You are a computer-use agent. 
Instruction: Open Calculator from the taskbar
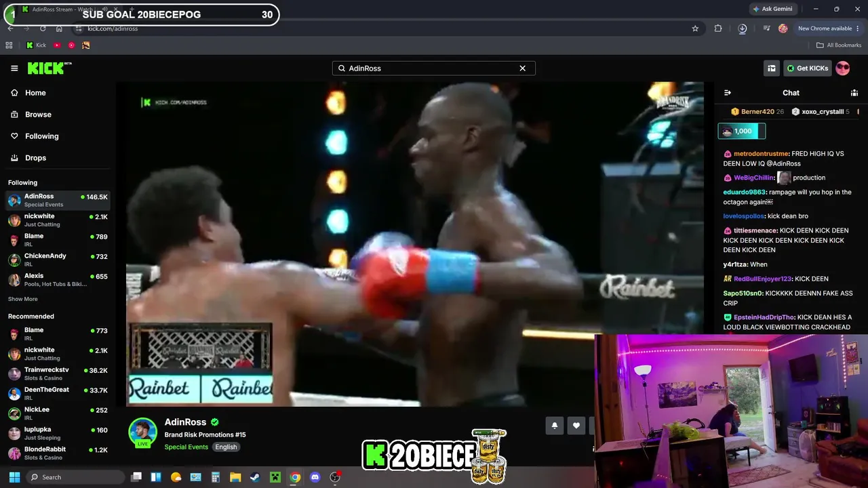point(215,477)
